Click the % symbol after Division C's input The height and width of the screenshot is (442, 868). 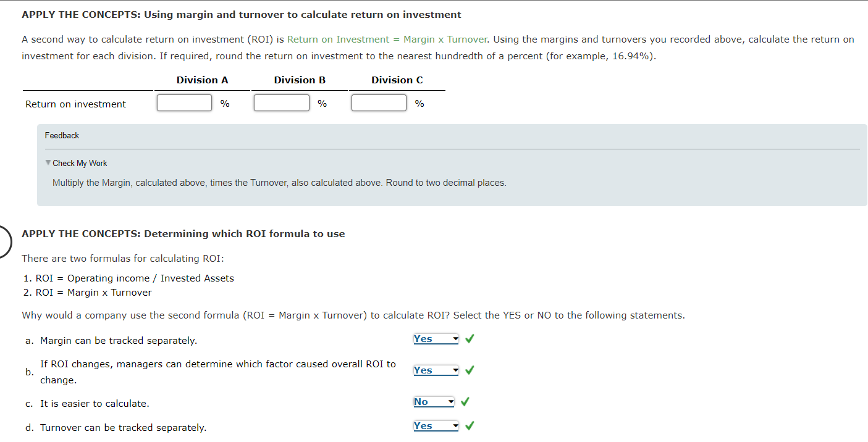coord(419,103)
